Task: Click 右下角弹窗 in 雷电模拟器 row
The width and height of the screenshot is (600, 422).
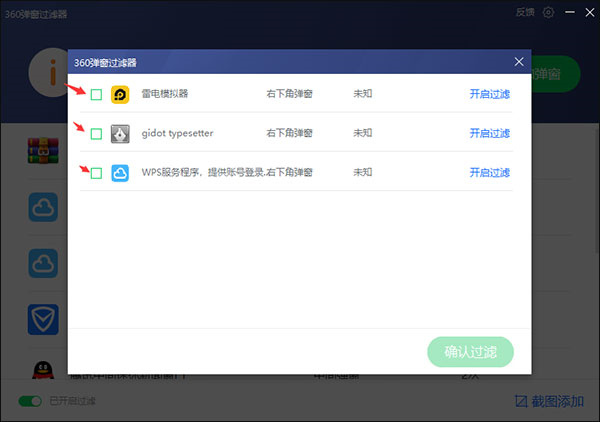Action: [x=290, y=94]
